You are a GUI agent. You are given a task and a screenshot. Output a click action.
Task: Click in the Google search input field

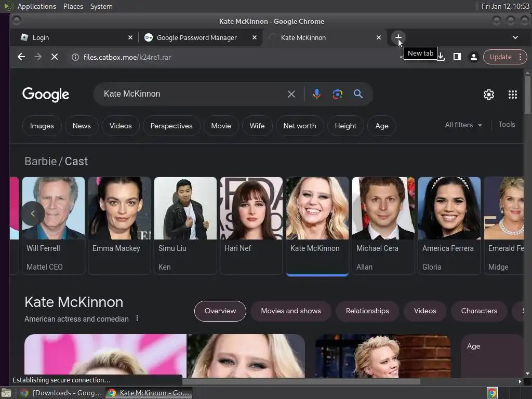point(193,94)
